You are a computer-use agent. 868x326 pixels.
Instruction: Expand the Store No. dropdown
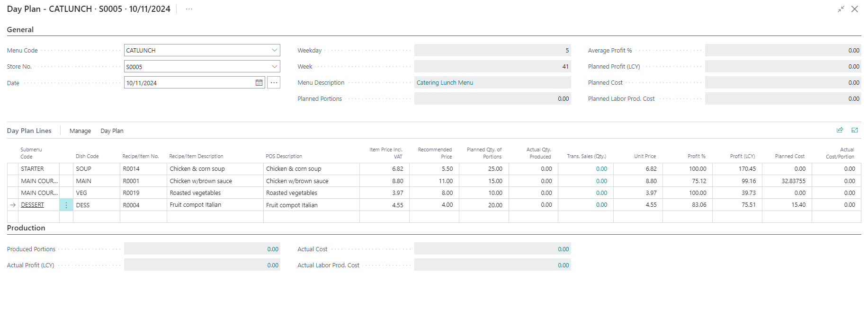[274, 67]
